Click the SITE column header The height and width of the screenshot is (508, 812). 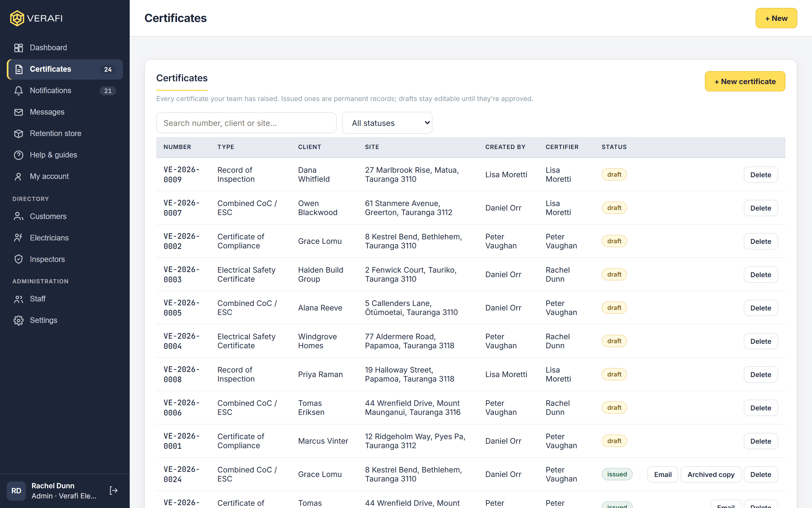pyautogui.click(x=372, y=147)
